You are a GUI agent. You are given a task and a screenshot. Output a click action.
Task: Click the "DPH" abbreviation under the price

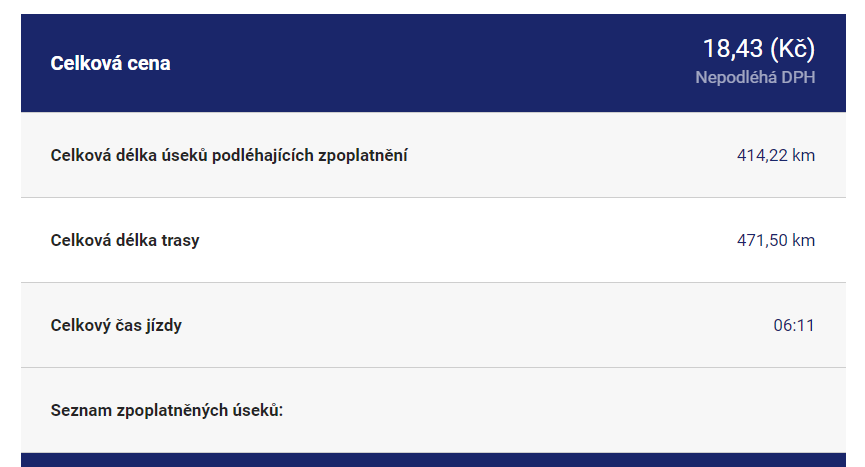pos(799,77)
